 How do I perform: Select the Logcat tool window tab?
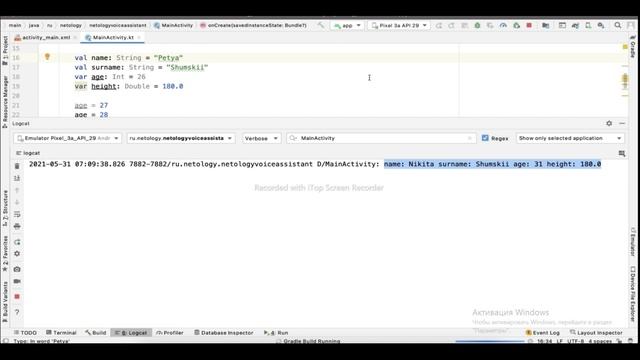pos(131,333)
